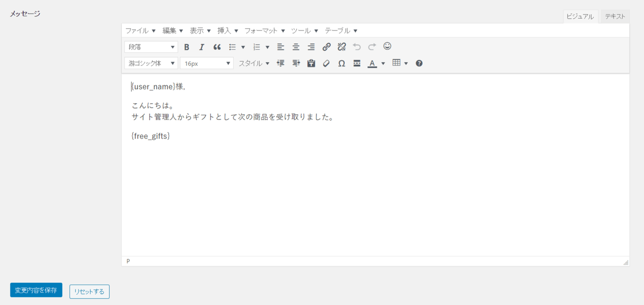Screen dimensions: 644x305
Task: Click the {free_gifts} placeholder text
Action: pos(150,136)
